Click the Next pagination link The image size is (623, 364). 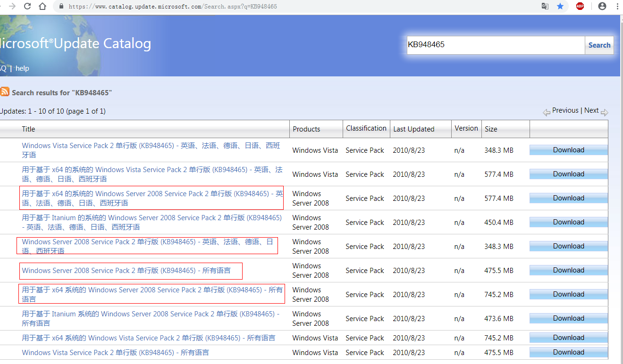pyautogui.click(x=591, y=110)
